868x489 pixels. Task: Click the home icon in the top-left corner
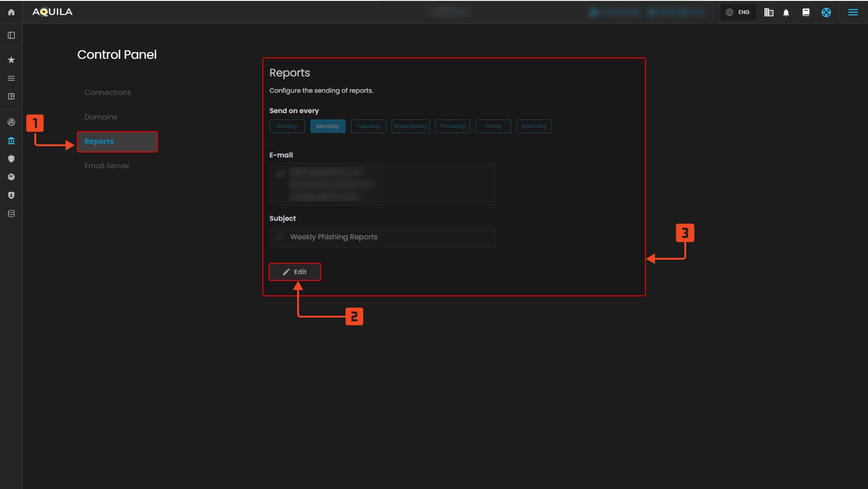pyautogui.click(x=11, y=12)
